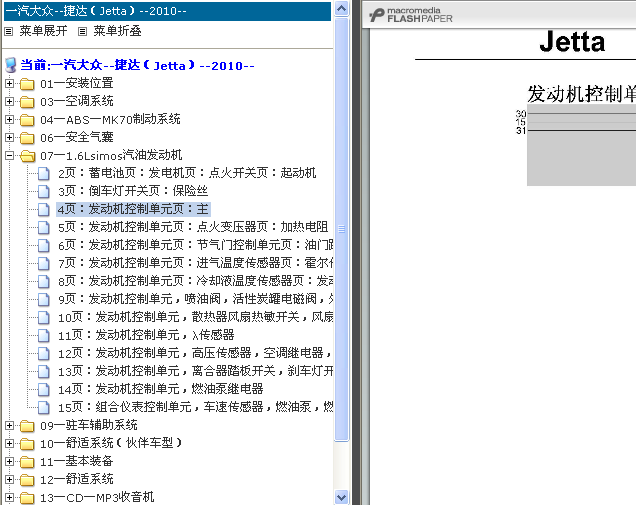The width and height of the screenshot is (636, 505).
Task: Click the tree panel scroll down arrow
Action: [x=342, y=497]
